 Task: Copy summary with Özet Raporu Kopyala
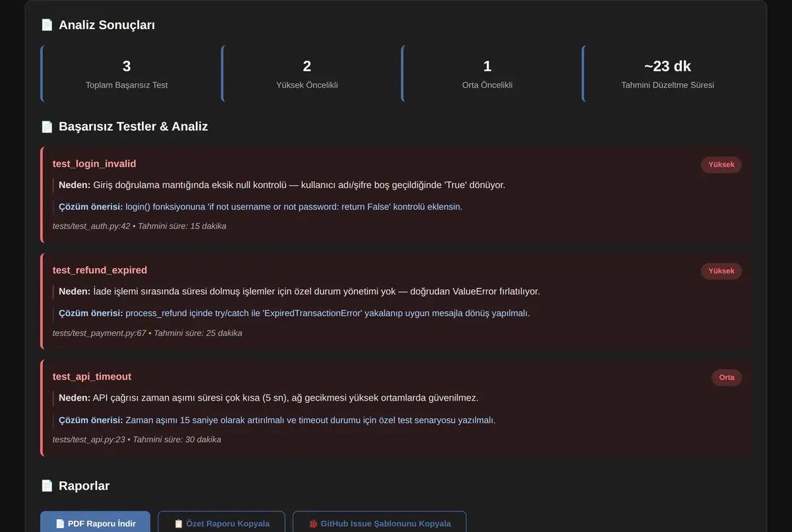pos(221,523)
